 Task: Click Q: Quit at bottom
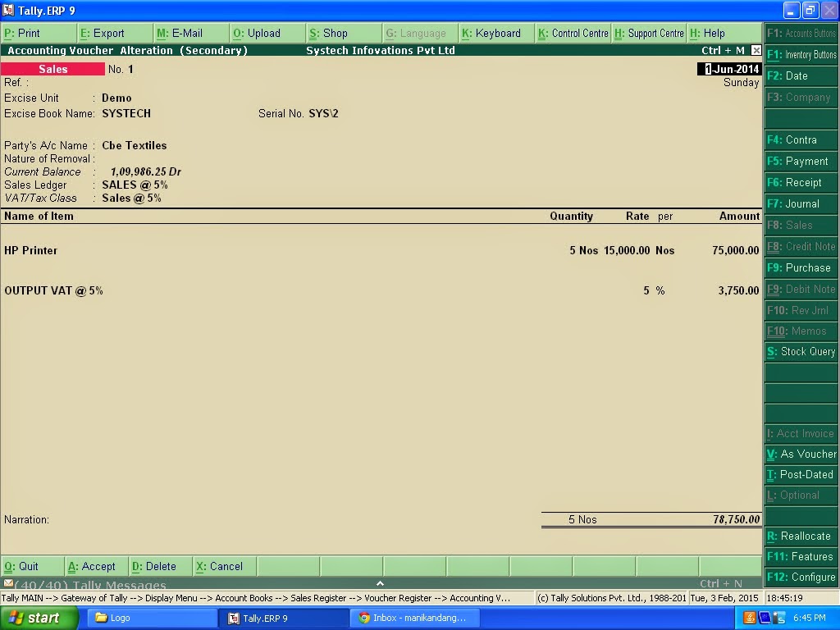[x=32, y=566]
